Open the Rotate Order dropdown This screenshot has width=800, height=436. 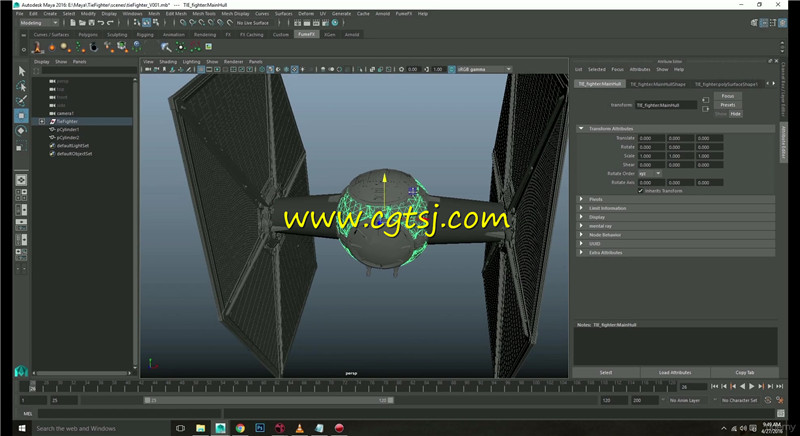tap(650, 173)
